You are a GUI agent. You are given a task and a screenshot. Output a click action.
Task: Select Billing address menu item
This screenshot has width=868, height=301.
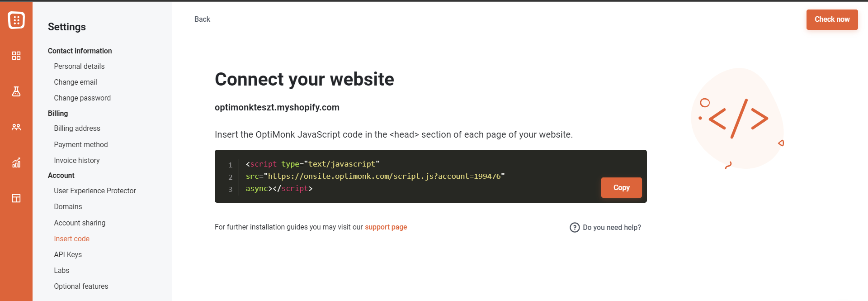click(77, 128)
